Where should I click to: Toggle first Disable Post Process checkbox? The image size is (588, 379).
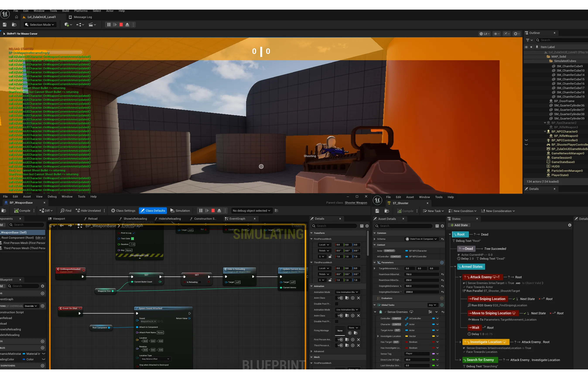pyautogui.click(x=337, y=304)
